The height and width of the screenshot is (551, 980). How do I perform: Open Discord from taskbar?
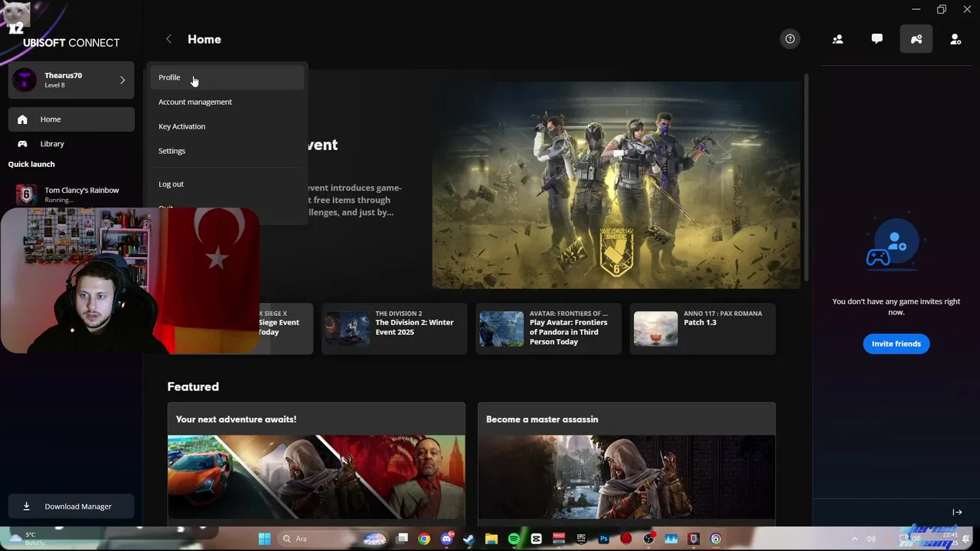(446, 539)
